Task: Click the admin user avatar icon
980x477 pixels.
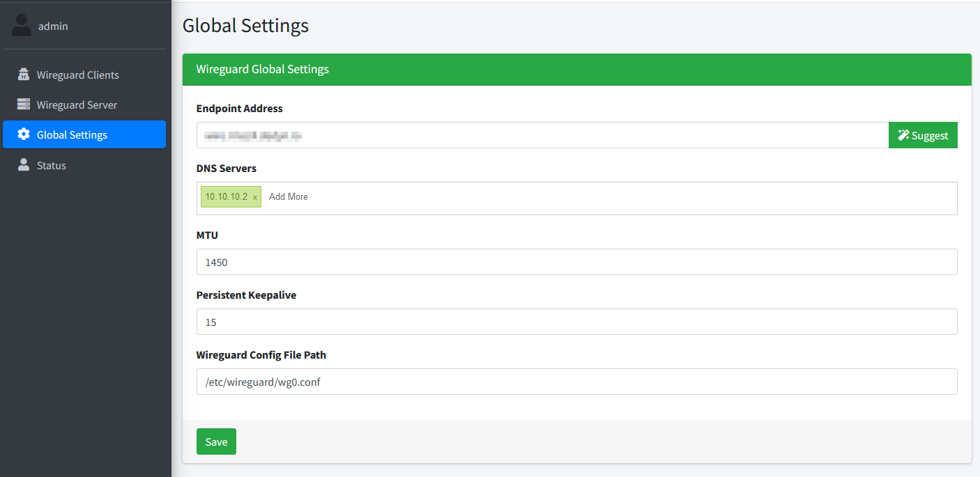Action: [x=22, y=26]
